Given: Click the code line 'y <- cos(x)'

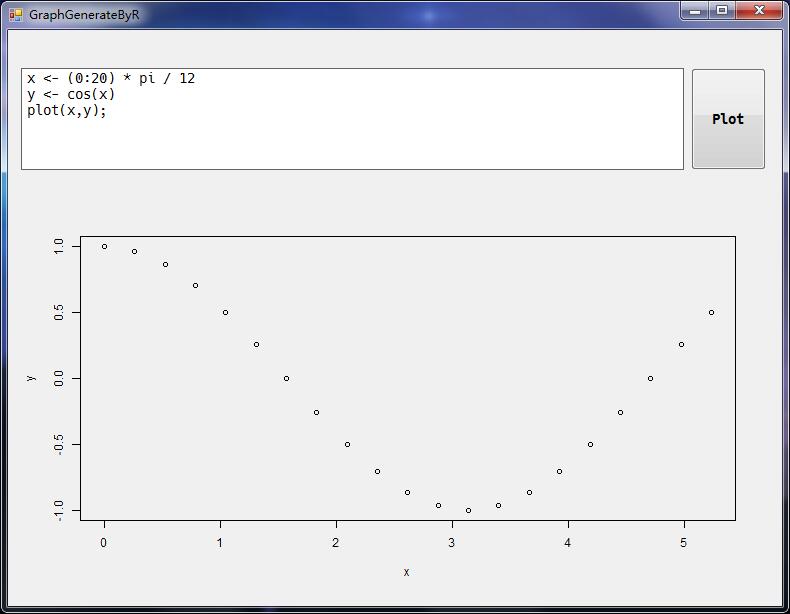Looking at the screenshot, I should [71, 94].
